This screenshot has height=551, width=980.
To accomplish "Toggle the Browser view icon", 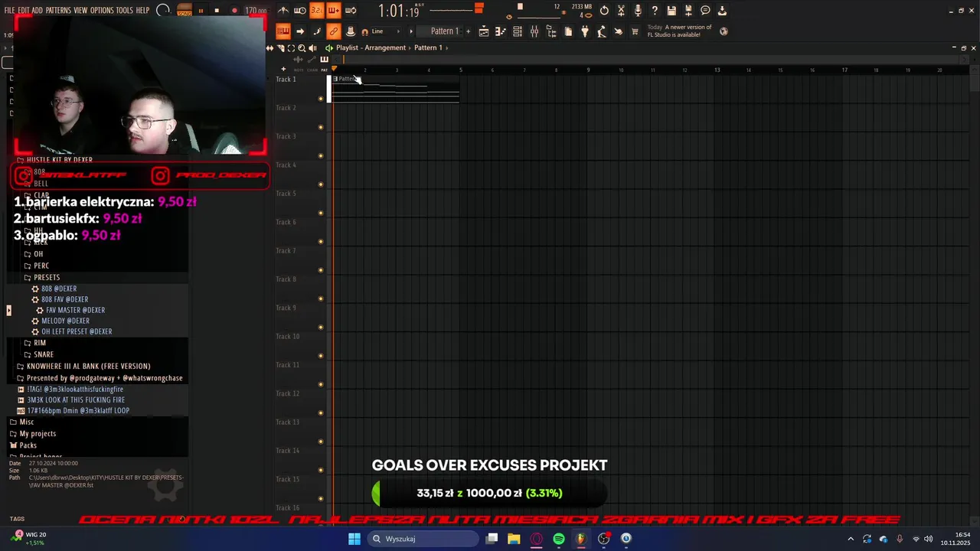I will coord(551,31).
